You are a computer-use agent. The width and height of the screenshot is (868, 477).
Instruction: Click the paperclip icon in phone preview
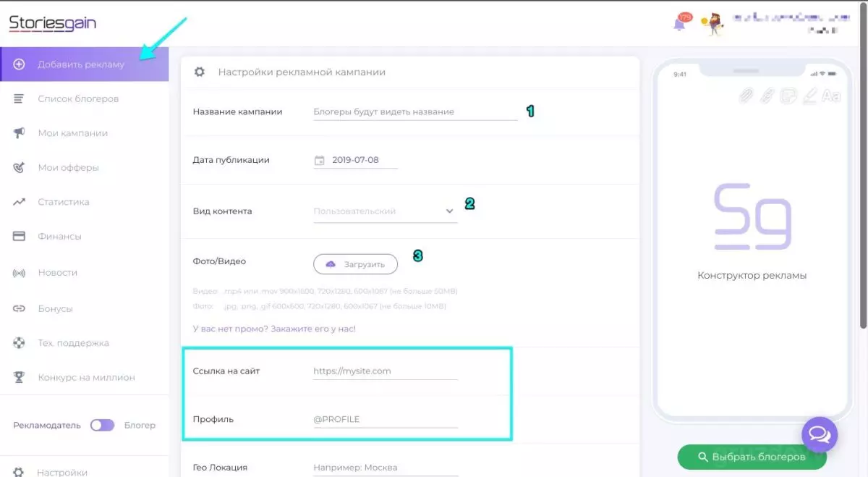click(x=746, y=96)
